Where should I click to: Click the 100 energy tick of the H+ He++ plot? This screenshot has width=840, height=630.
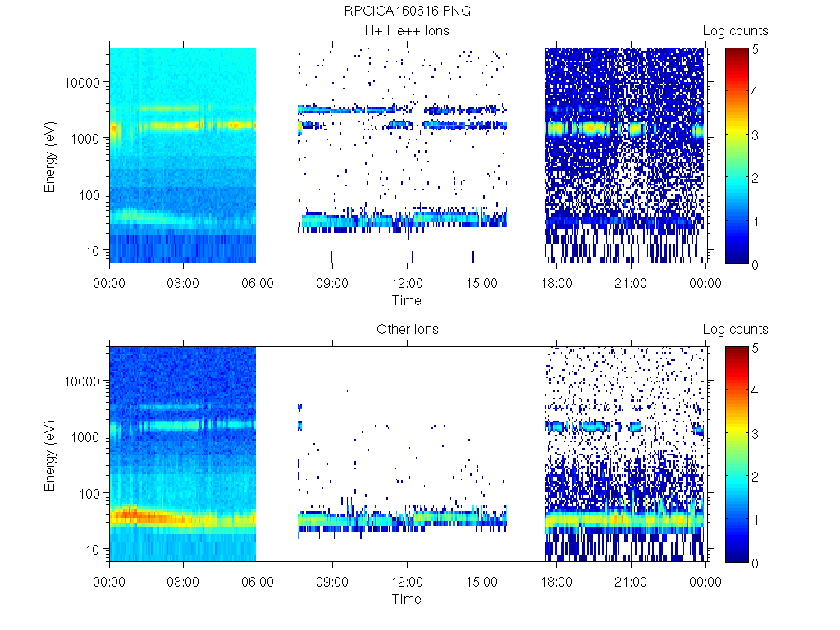point(89,195)
